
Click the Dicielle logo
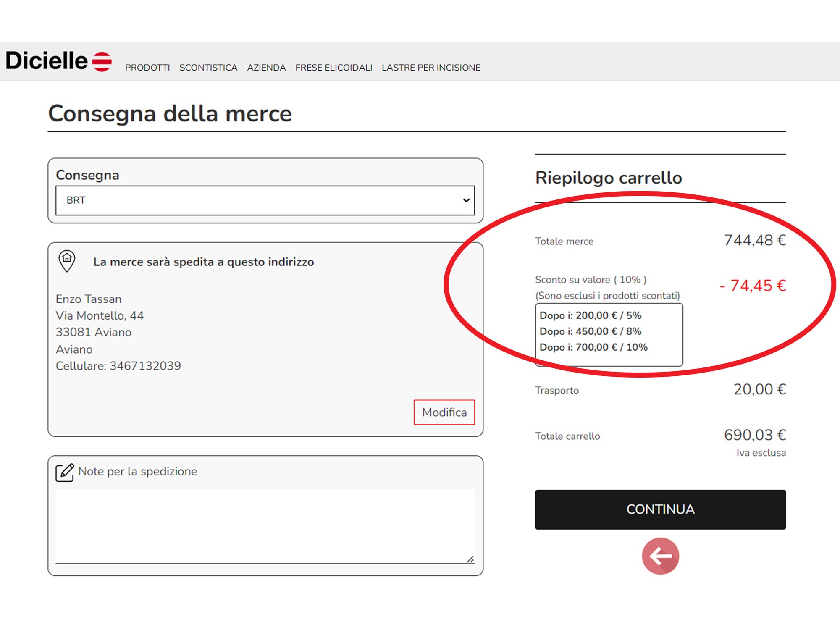46,60
